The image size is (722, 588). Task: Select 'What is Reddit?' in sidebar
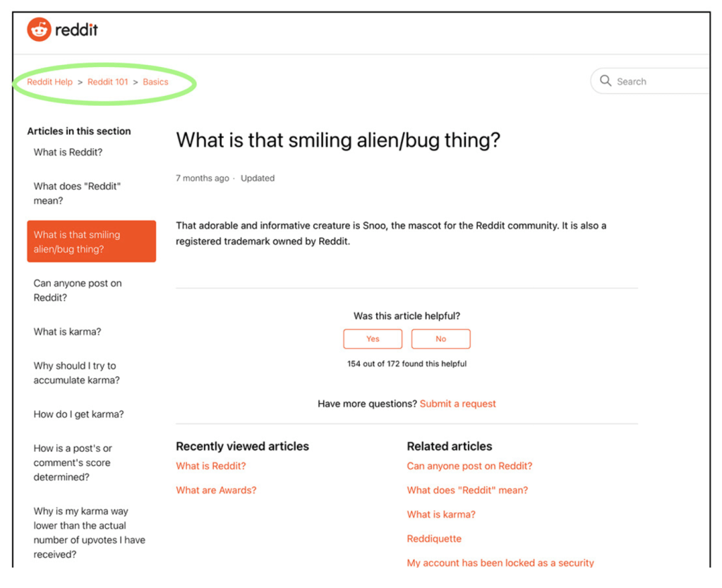click(x=68, y=152)
